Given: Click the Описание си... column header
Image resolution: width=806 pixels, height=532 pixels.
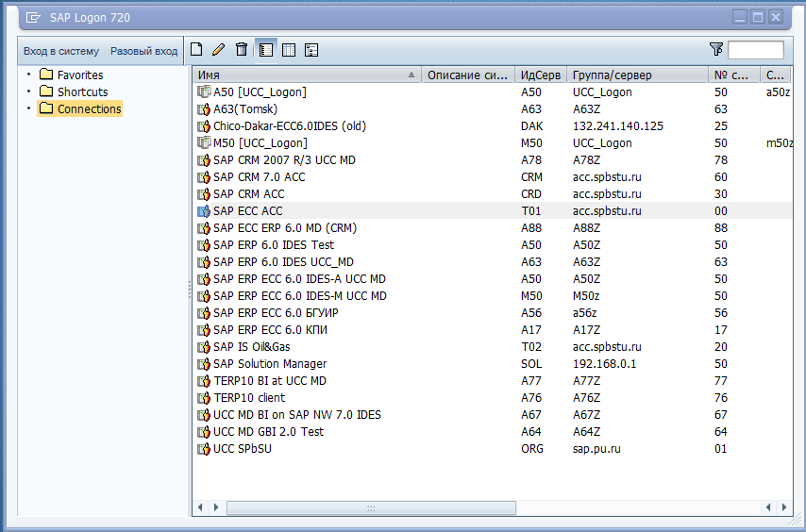Looking at the screenshot, I should point(468,75).
